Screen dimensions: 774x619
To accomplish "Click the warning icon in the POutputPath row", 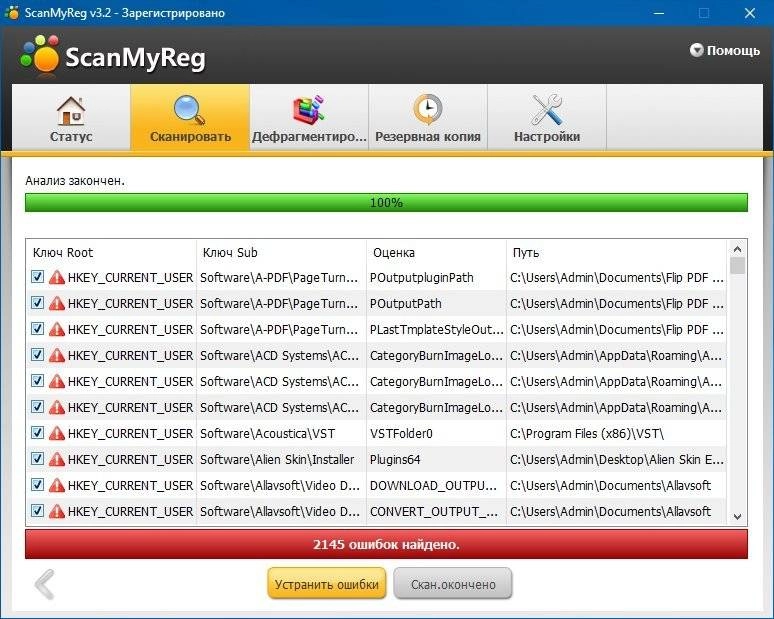I will point(57,303).
